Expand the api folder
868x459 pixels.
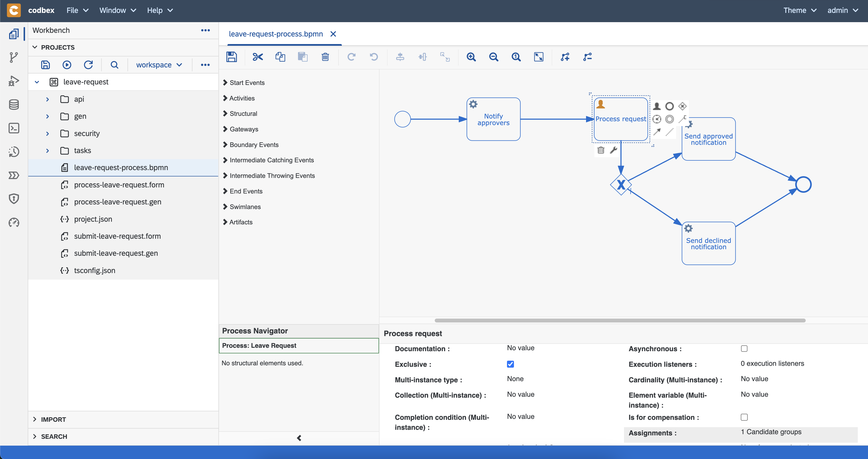(x=47, y=99)
